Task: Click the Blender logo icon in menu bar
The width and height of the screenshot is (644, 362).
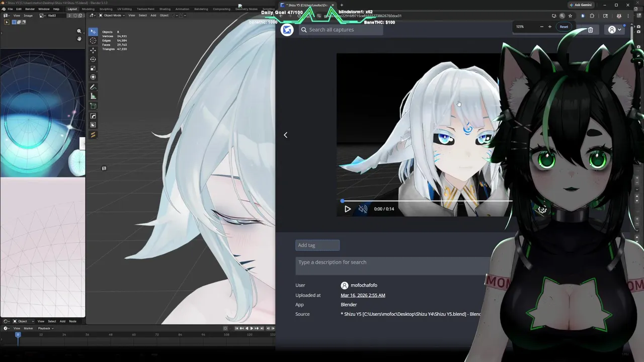Action: click(4, 9)
